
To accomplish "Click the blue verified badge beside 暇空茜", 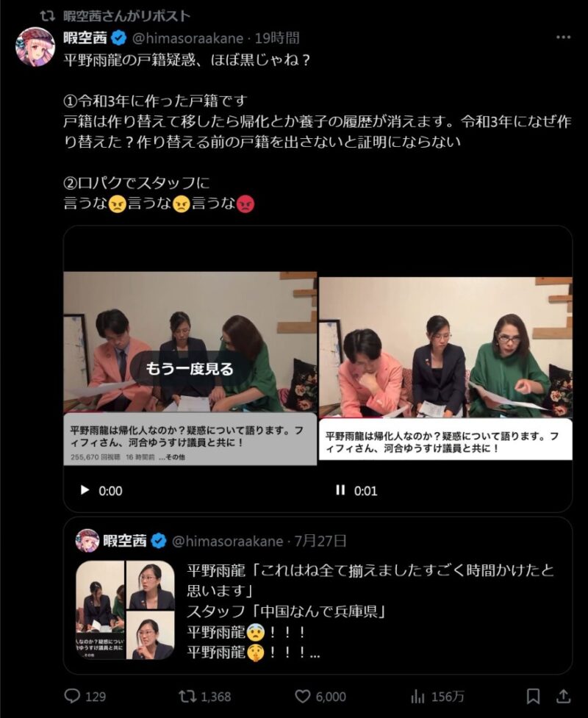I will point(118,38).
